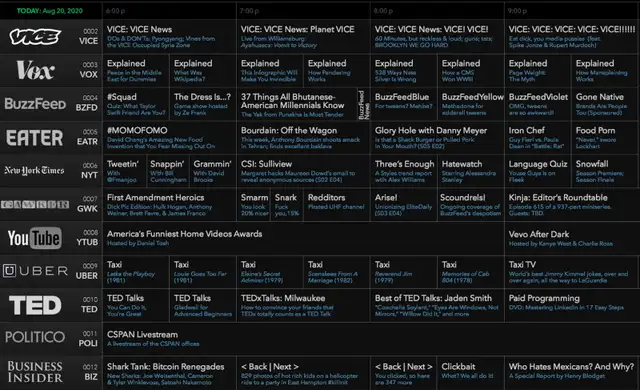Open the VICE: VICE News program

click(169, 37)
